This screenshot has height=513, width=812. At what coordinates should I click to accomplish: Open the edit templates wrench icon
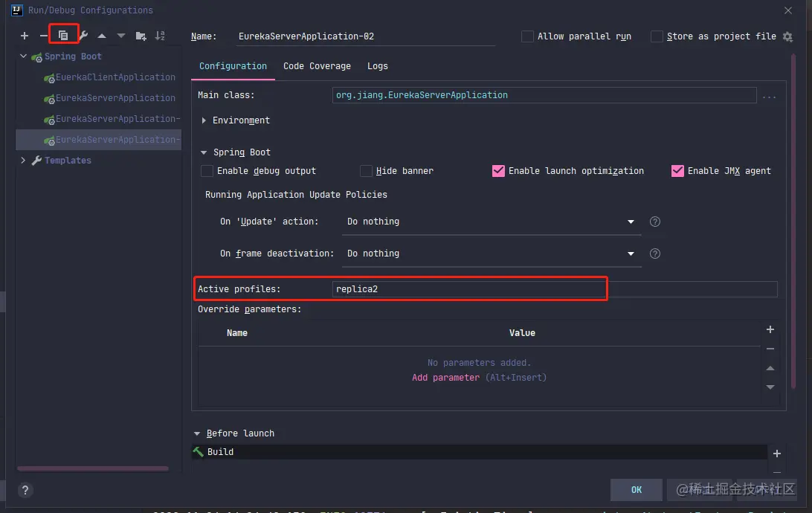tap(83, 36)
